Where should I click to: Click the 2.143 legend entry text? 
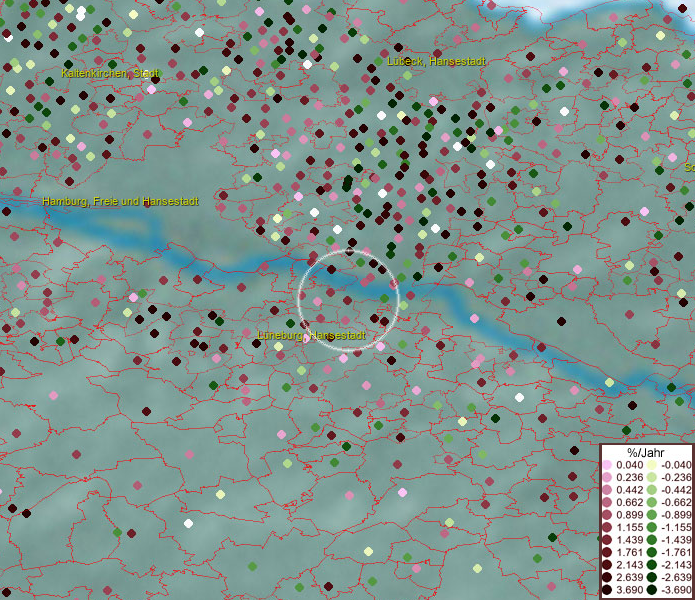click(x=629, y=565)
